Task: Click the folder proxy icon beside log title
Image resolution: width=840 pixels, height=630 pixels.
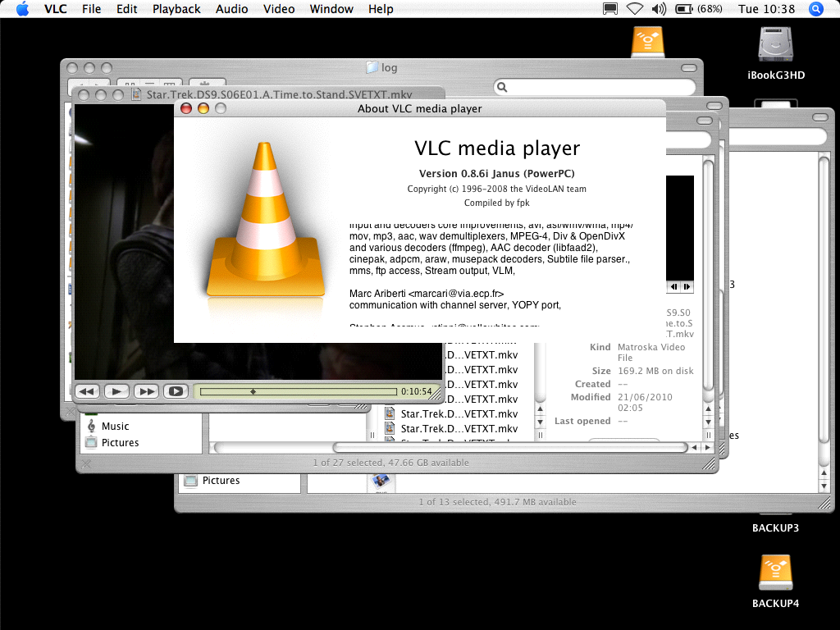Action: tap(372, 67)
